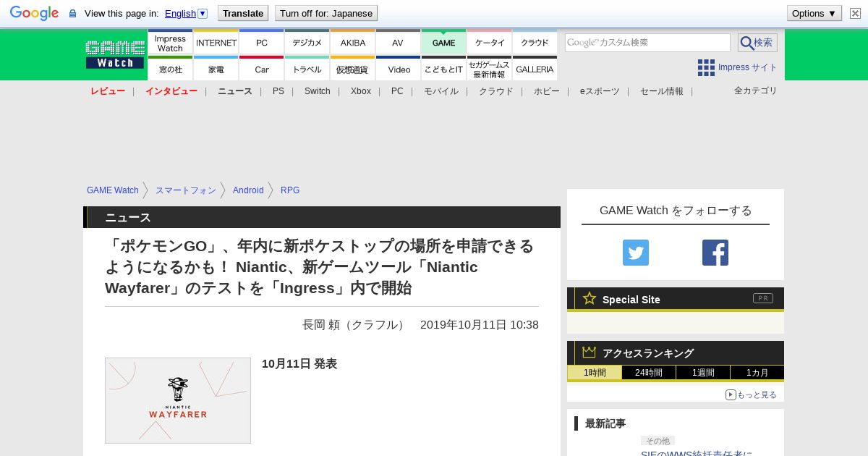
Task: Focus the Google custom search field
Action: (x=647, y=43)
